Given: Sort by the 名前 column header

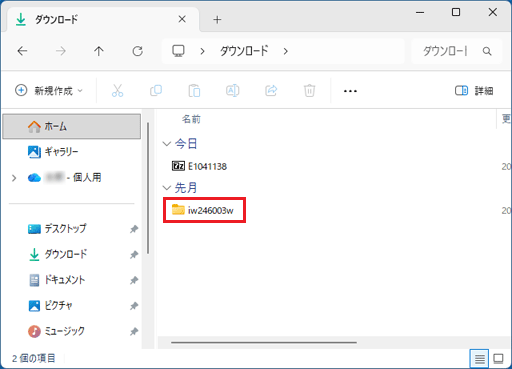Looking at the screenshot, I should click(191, 119).
